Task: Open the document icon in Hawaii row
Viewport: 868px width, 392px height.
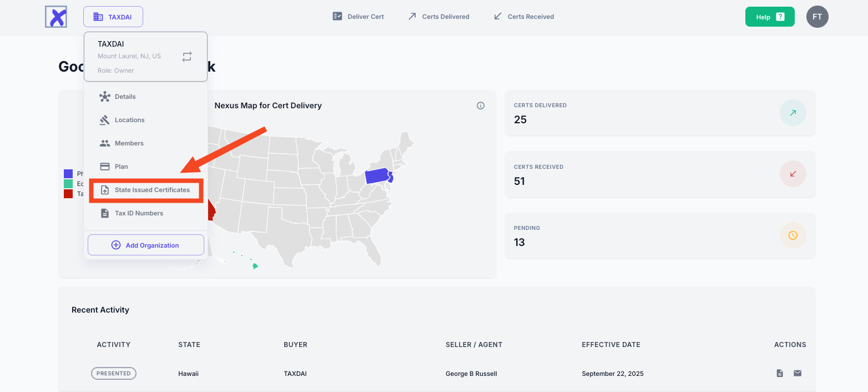Action: pyautogui.click(x=780, y=373)
